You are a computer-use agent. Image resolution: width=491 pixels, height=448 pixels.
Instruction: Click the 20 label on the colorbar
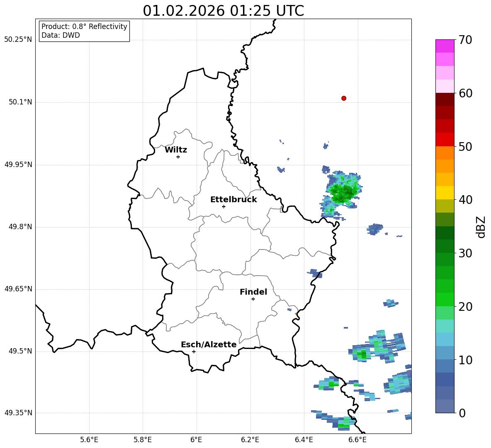(x=465, y=306)
